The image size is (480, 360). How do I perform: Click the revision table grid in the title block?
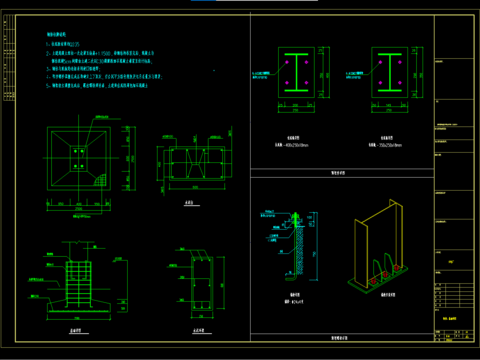click(x=454, y=295)
